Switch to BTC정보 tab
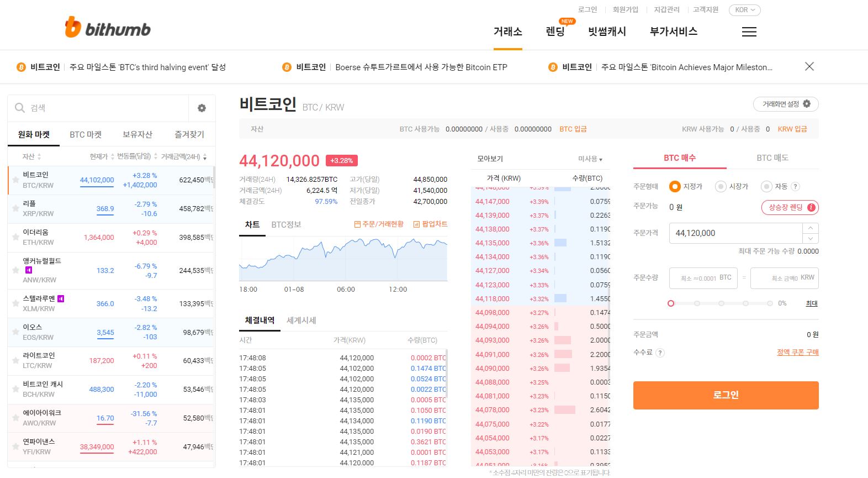Viewport: 868px width, 478px height. tap(286, 224)
